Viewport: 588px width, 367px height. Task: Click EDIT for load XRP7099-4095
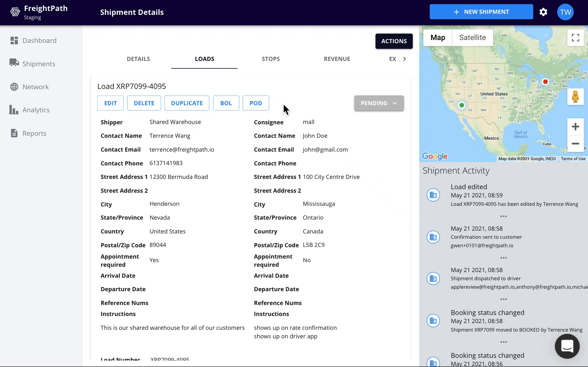110,103
